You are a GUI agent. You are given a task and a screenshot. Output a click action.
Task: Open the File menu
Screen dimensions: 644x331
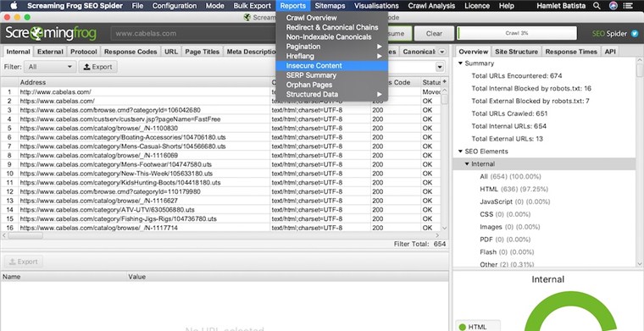coord(137,6)
